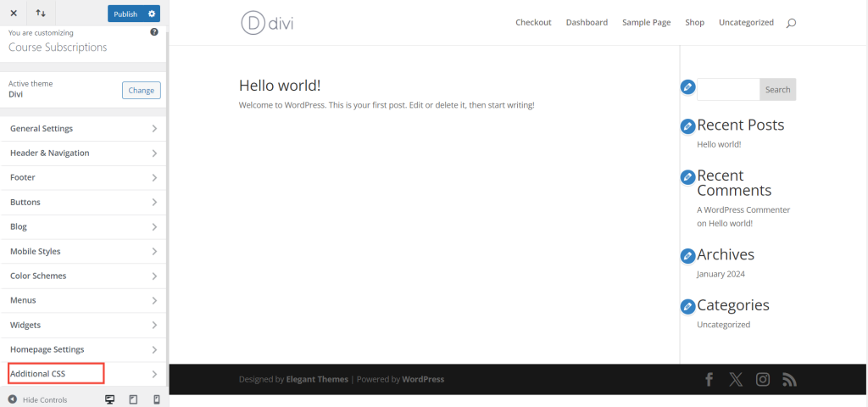Image resolution: width=868 pixels, height=407 pixels.
Task: Collapse panel with Hide Controls arrow
Action: pyautogui.click(x=12, y=399)
